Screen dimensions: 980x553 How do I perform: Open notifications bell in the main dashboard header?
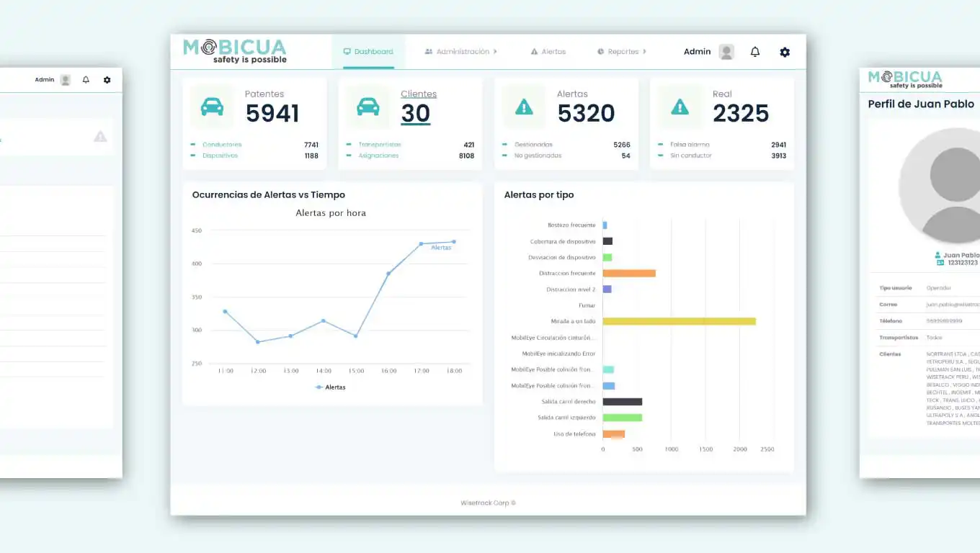click(x=755, y=52)
